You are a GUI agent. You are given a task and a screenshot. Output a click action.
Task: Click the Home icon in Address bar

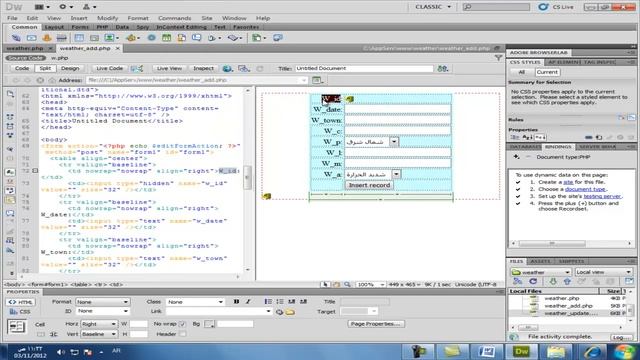point(52,80)
